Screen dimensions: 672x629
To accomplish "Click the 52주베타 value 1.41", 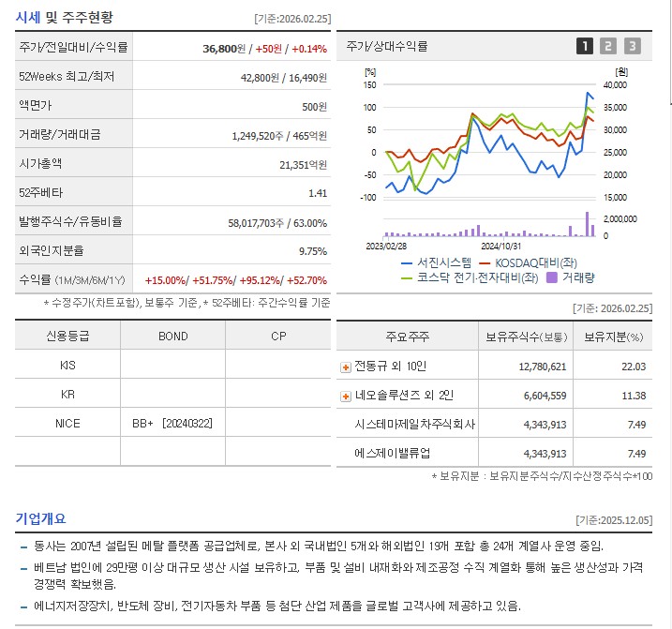I will [318, 193].
